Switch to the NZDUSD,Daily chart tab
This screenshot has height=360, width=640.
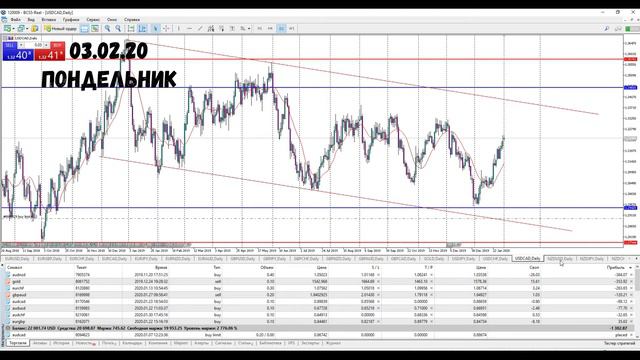(x=560, y=259)
